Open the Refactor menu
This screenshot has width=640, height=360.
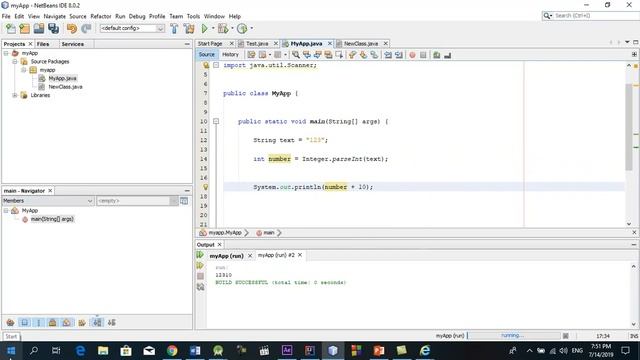(101, 16)
